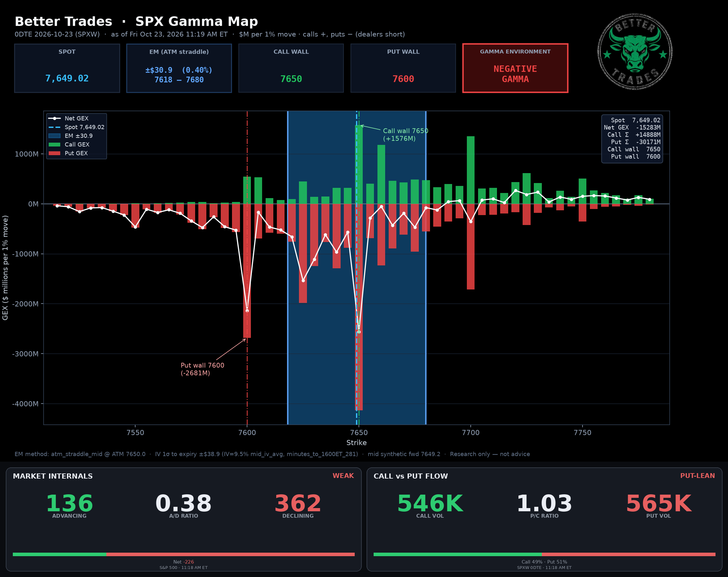Click the -2000M y-axis tick label
Image resolution: width=728 pixels, height=577 pixels.
click(x=25, y=304)
